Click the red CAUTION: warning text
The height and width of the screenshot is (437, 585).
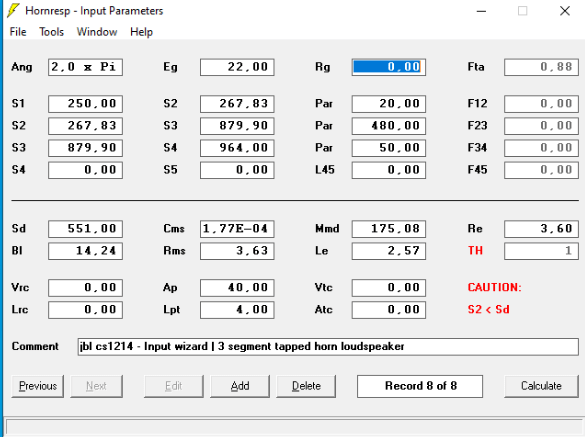(x=495, y=287)
